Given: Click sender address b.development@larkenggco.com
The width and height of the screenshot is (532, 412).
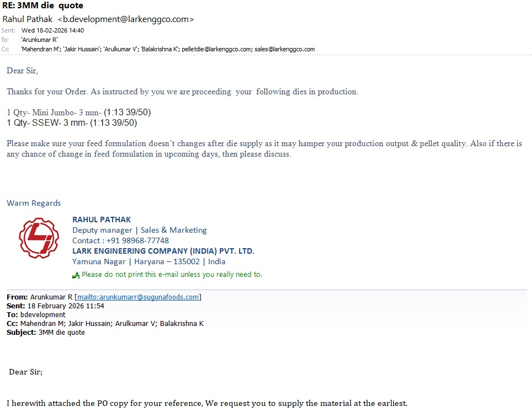Looking at the screenshot, I should coord(126,19).
